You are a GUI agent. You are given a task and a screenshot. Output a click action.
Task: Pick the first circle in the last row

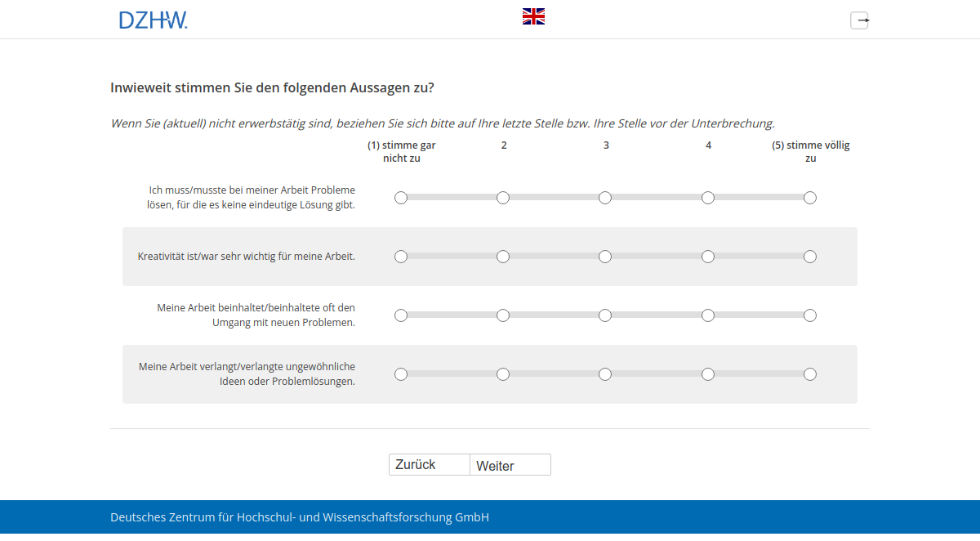[401, 373]
